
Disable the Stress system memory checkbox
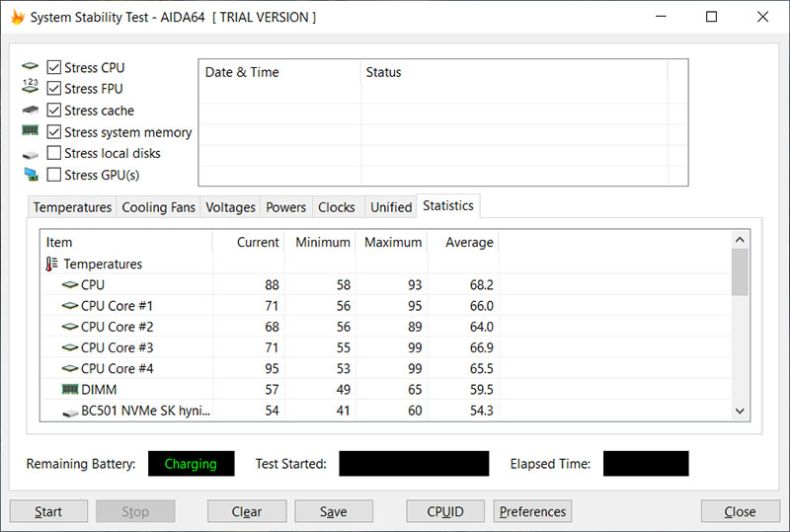click(x=54, y=131)
